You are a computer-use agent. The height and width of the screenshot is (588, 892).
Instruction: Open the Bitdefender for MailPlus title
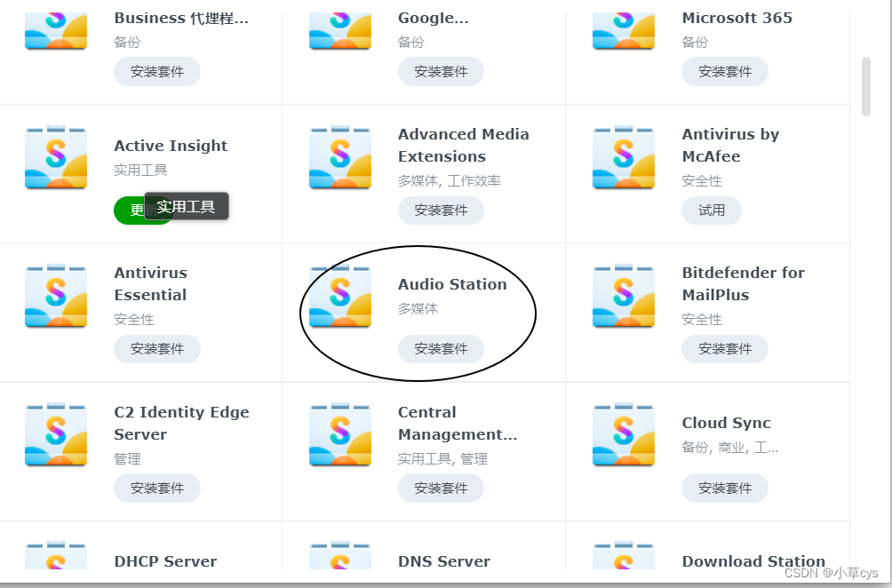click(x=743, y=283)
